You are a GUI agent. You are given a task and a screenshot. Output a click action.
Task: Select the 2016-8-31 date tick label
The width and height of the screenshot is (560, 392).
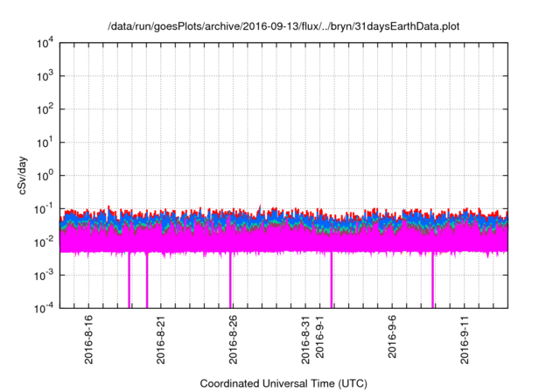click(x=305, y=339)
